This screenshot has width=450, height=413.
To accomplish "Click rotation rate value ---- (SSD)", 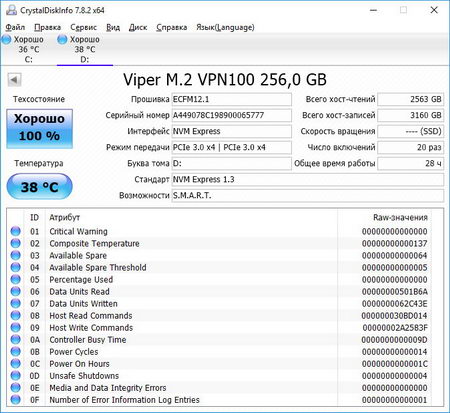I will (x=410, y=131).
